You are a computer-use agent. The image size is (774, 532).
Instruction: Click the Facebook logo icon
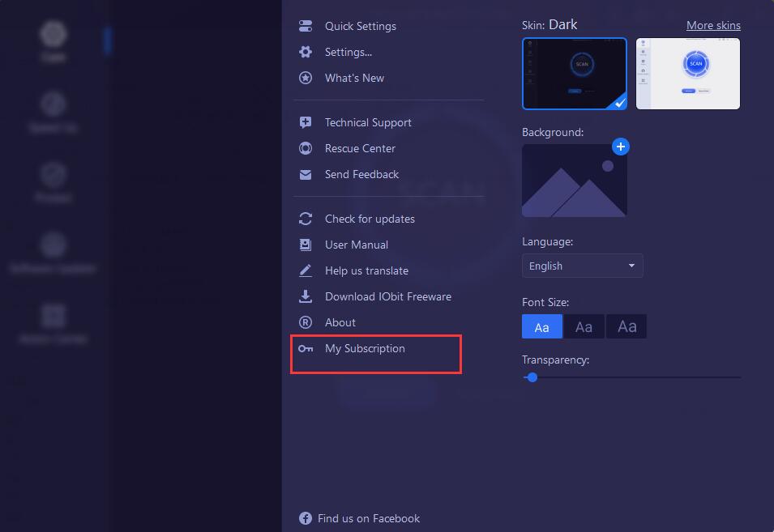point(306,518)
